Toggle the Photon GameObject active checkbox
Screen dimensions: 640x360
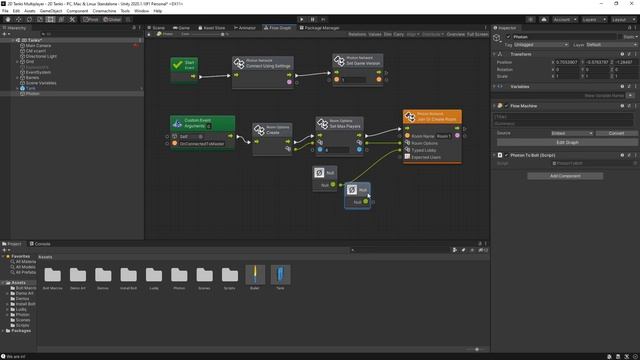pyautogui.click(x=508, y=37)
